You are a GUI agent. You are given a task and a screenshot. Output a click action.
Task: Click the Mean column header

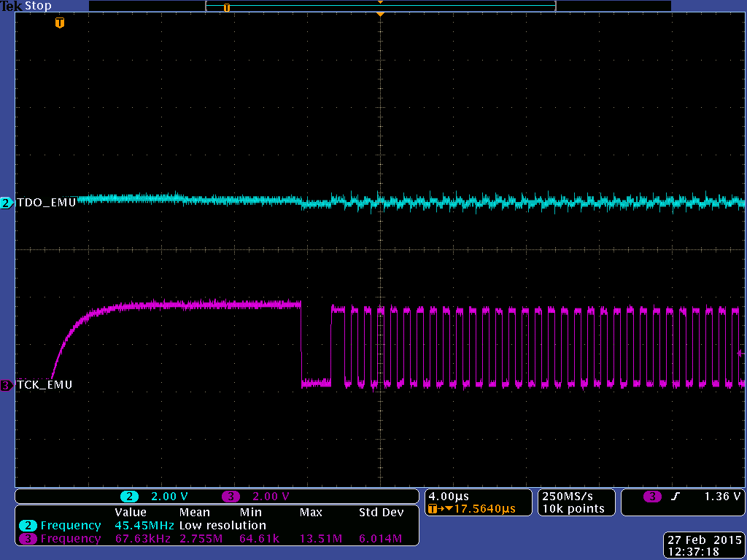click(x=194, y=513)
